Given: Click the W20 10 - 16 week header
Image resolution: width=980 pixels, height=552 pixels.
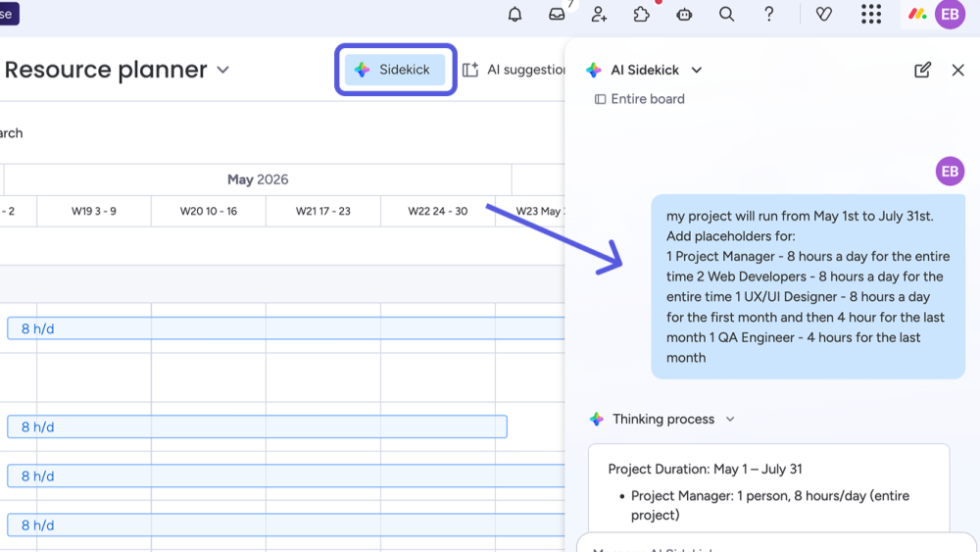Looking at the screenshot, I should pos(208,211).
